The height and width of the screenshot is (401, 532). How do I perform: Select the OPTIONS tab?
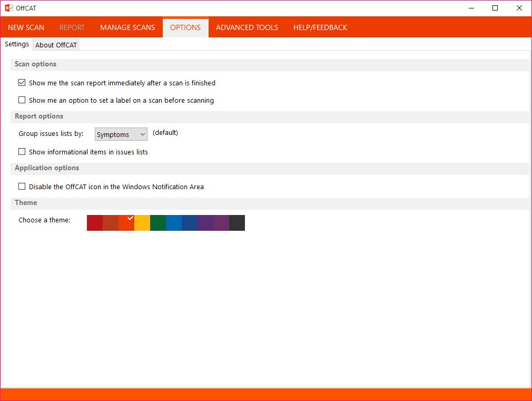coord(185,27)
